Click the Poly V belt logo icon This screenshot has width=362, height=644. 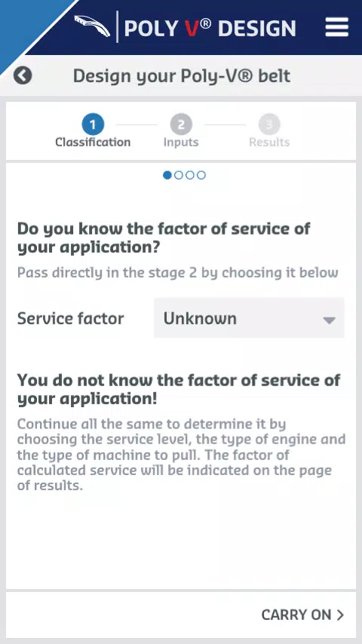[92, 26]
